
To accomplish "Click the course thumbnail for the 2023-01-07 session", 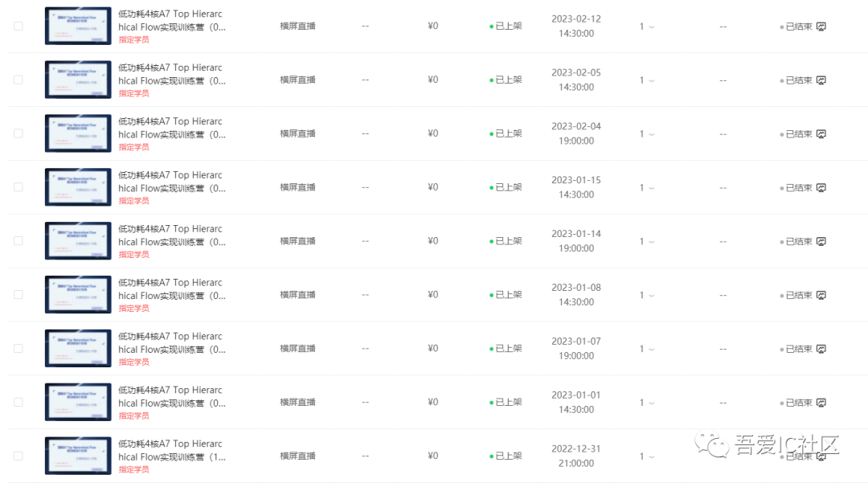I will pyautogui.click(x=78, y=348).
